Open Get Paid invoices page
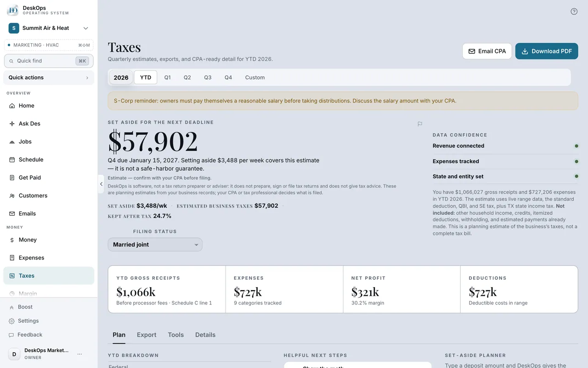Image resolution: width=588 pixels, height=368 pixels. [49, 178]
